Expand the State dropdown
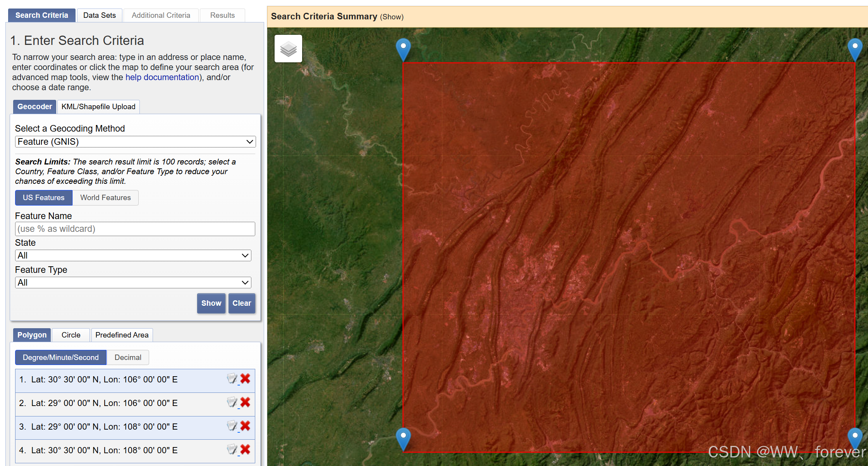The width and height of the screenshot is (868, 466). (133, 255)
